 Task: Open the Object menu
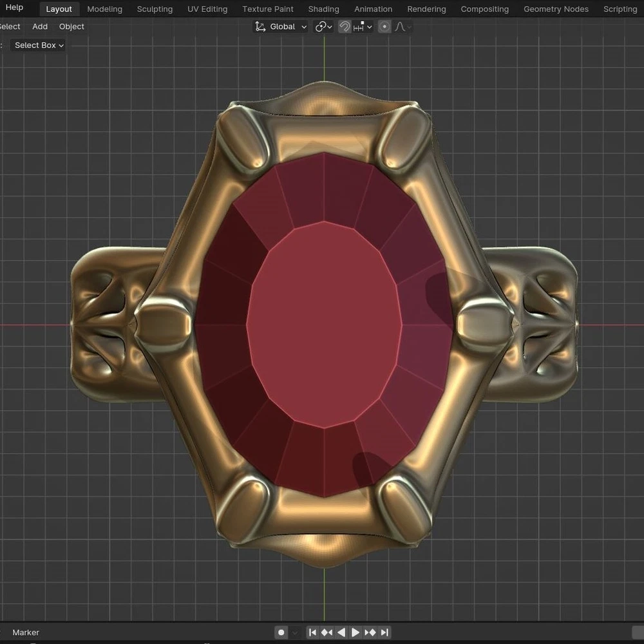pyautogui.click(x=71, y=26)
